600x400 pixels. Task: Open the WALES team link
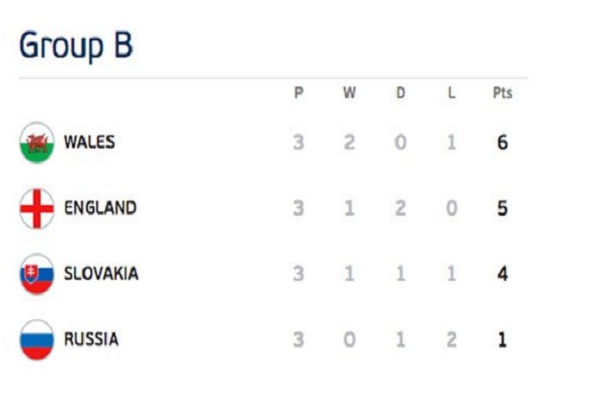pyautogui.click(x=89, y=142)
